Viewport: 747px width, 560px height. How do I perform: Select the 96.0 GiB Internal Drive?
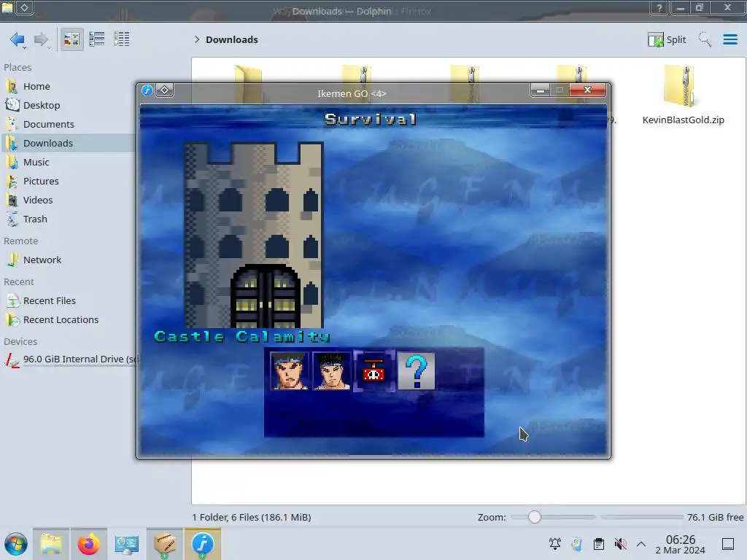click(x=71, y=359)
